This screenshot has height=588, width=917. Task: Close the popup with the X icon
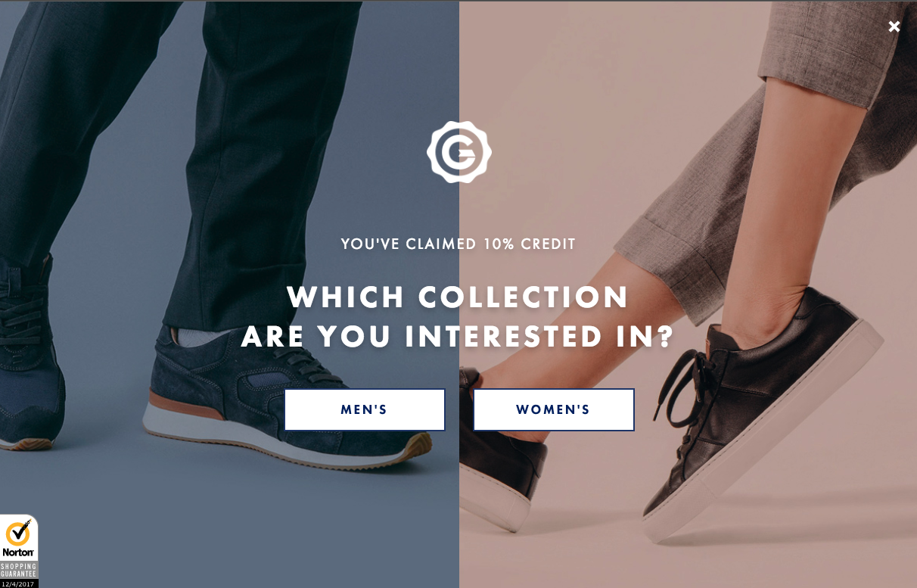894,26
